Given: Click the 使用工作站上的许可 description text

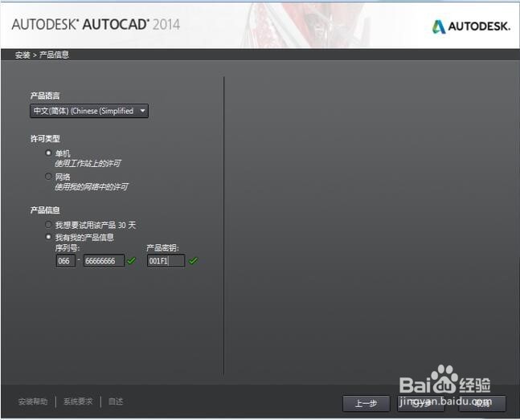Looking at the screenshot, I should [x=88, y=164].
